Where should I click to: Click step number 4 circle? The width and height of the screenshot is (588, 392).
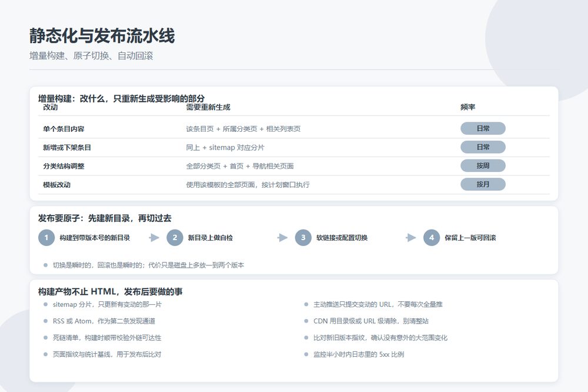click(432, 238)
